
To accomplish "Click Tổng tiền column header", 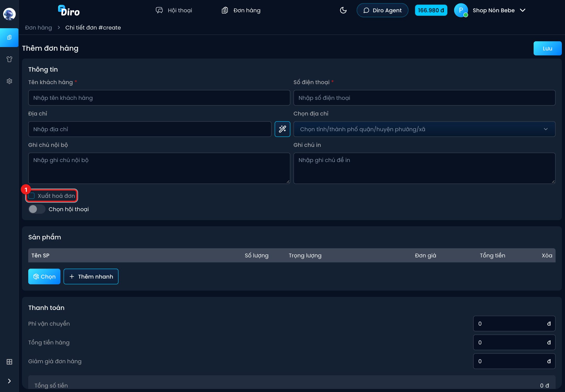I will coord(493,255).
